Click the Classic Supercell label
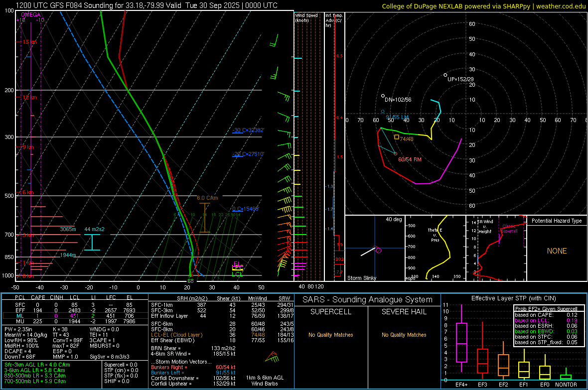The width and height of the screenshot is (588, 390). (x=509, y=229)
